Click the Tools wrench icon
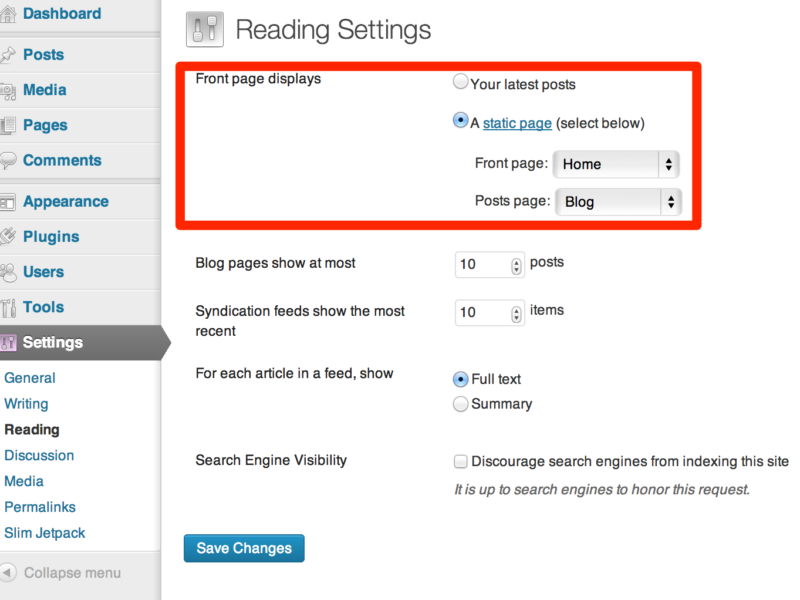This screenshot has width=800, height=600. tap(8, 308)
